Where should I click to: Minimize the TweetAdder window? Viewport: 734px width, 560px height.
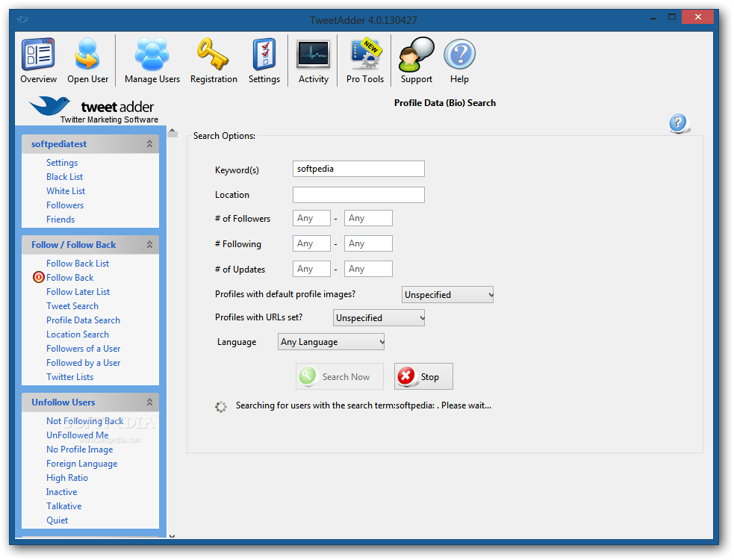653,17
